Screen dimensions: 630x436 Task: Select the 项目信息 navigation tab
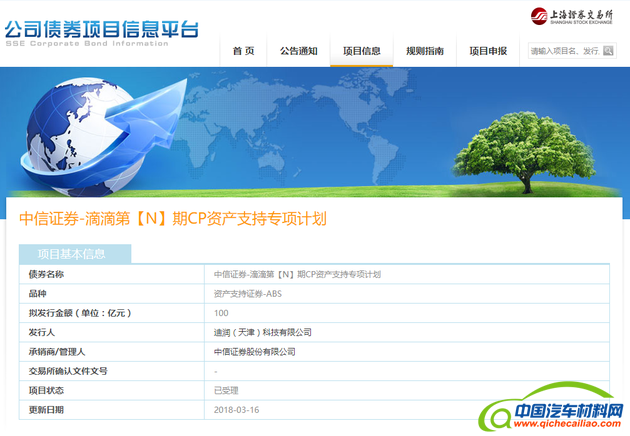(x=361, y=51)
